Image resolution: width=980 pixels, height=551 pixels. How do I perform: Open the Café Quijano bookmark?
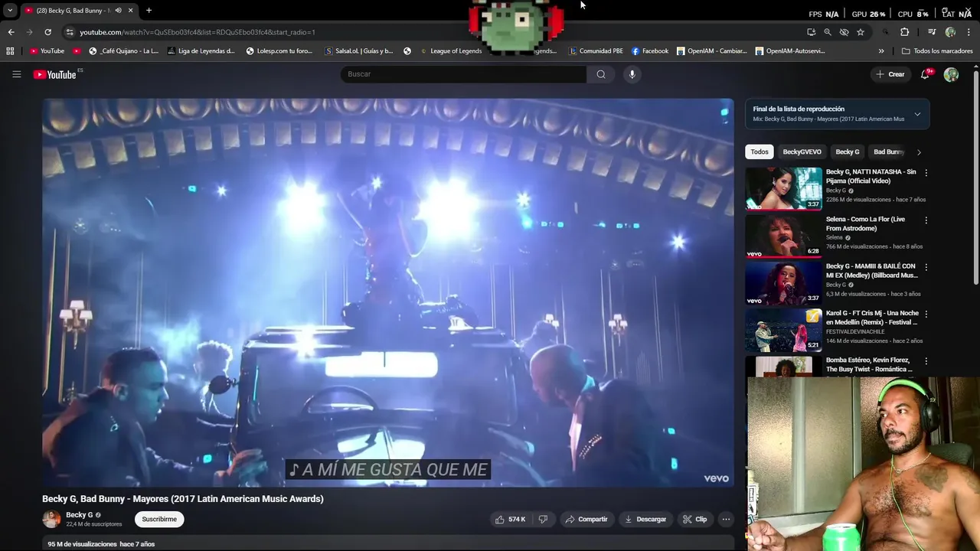point(123,51)
